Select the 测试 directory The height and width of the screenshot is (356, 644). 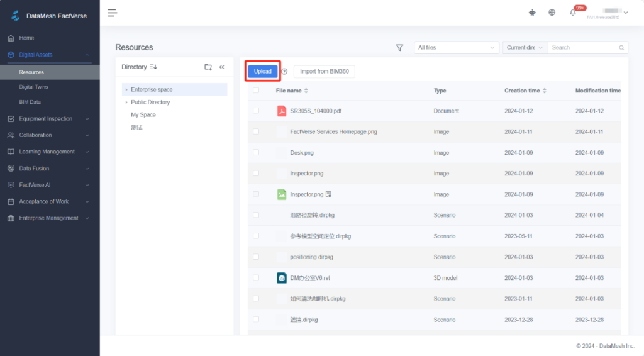(x=136, y=128)
